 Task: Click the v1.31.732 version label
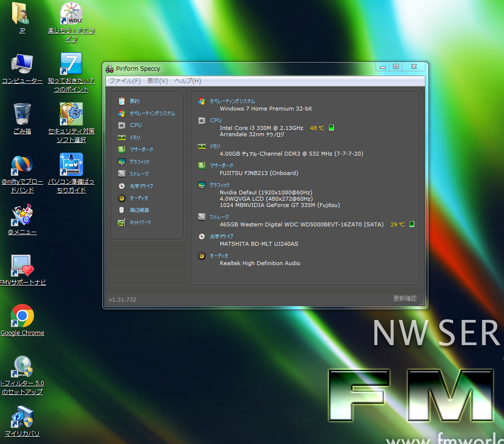pos(122,300)
